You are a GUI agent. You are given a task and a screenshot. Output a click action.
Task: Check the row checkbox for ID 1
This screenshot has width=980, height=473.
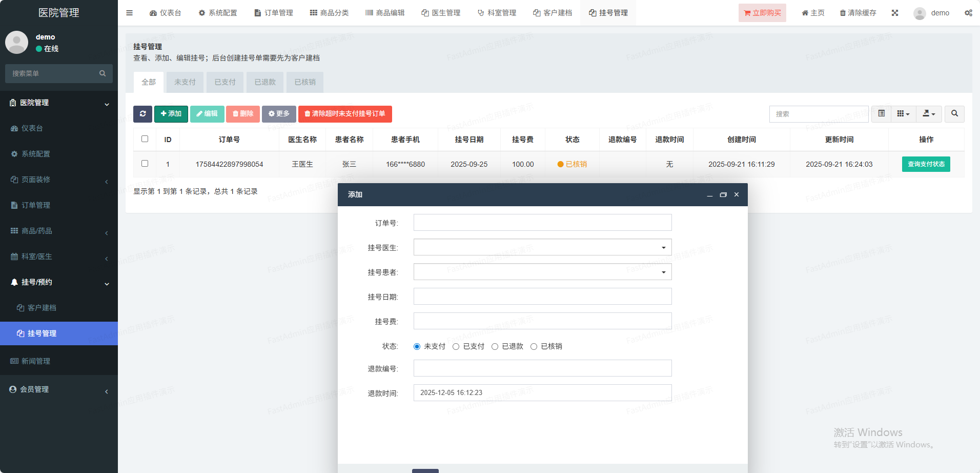point(145,164)
